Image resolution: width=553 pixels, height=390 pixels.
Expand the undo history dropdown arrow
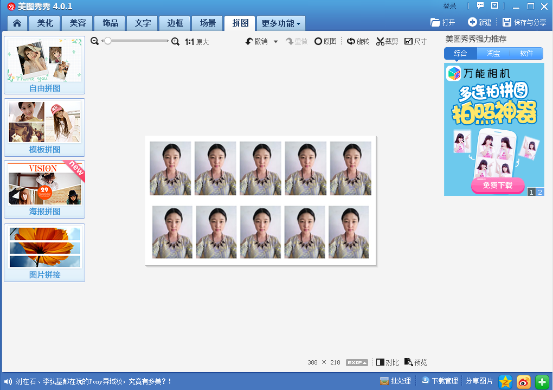coord(276,42)
